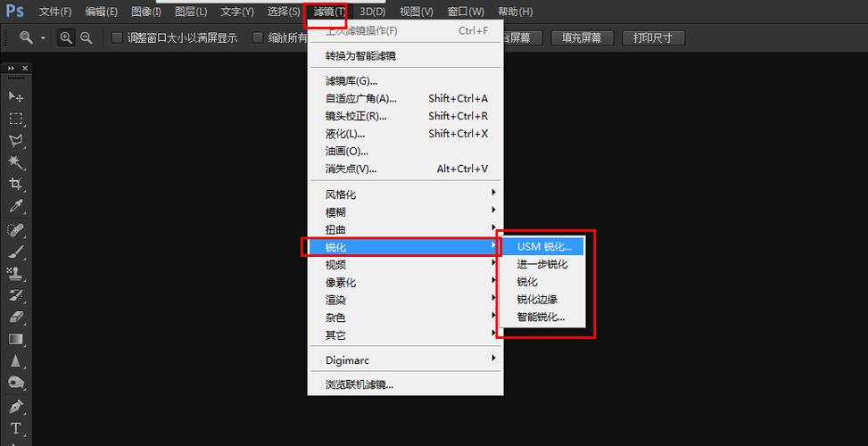868x446 pixels.
Task: Expand the 模糊 submenu
Action: [405, 212]
